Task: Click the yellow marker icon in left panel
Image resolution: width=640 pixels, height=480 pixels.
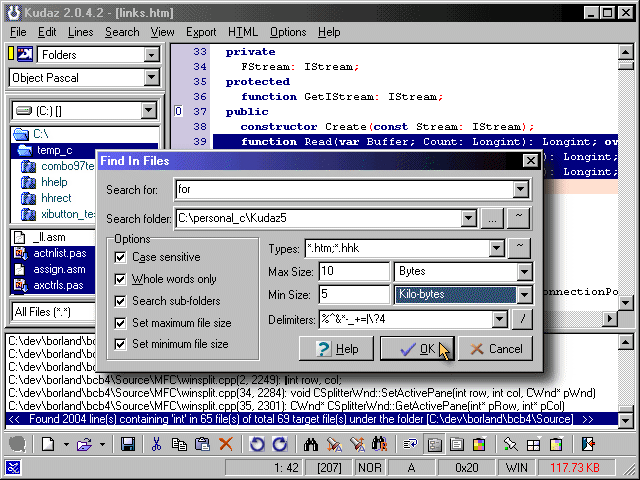Action: 11,54
